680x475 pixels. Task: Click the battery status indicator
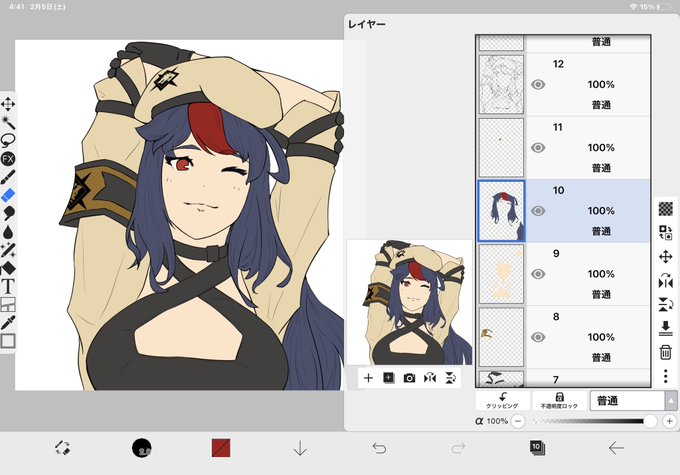pyautogui.click(x=664, y=7)
